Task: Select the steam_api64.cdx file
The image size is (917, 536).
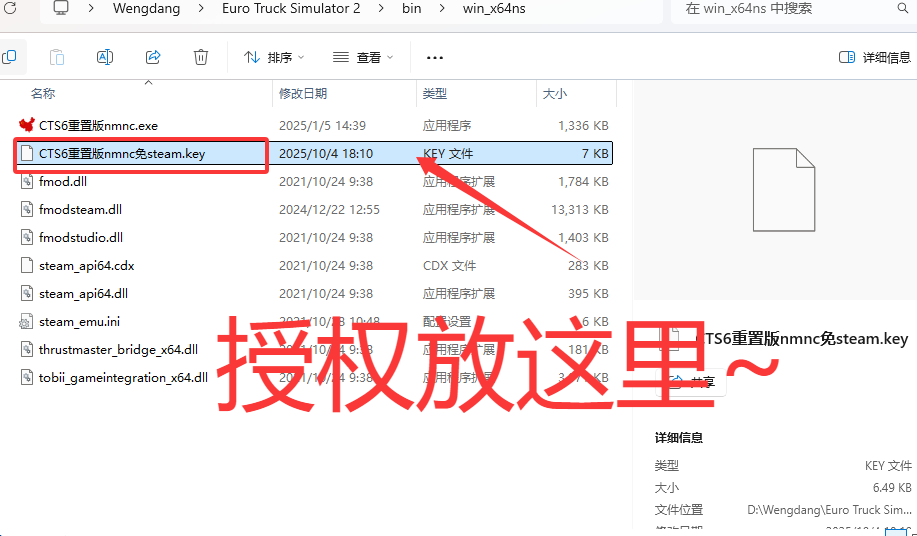Action: (86, 266)
